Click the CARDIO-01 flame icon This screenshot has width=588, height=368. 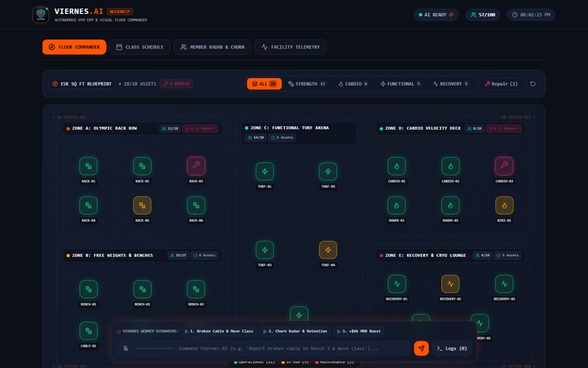pyautogui.click(x=397, y=166)
